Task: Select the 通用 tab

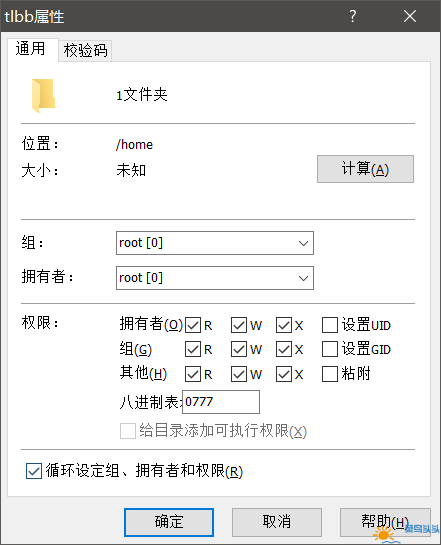Action: [31, 49]
